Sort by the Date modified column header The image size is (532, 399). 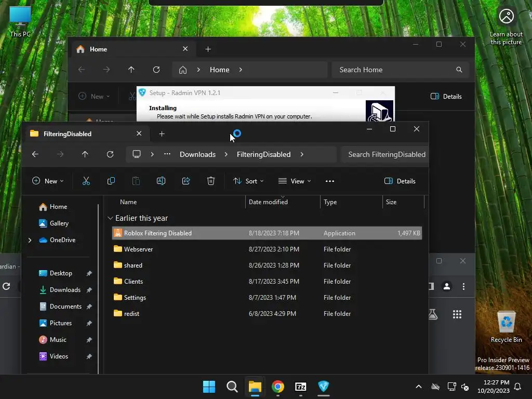[268, 202]
